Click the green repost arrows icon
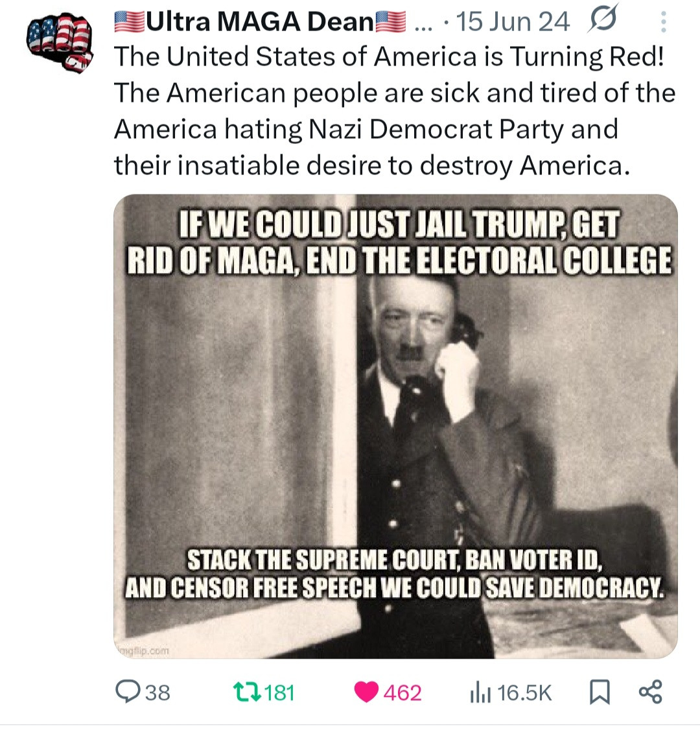Viewport: 700px width, 732px height. click(x=247, y=692)
